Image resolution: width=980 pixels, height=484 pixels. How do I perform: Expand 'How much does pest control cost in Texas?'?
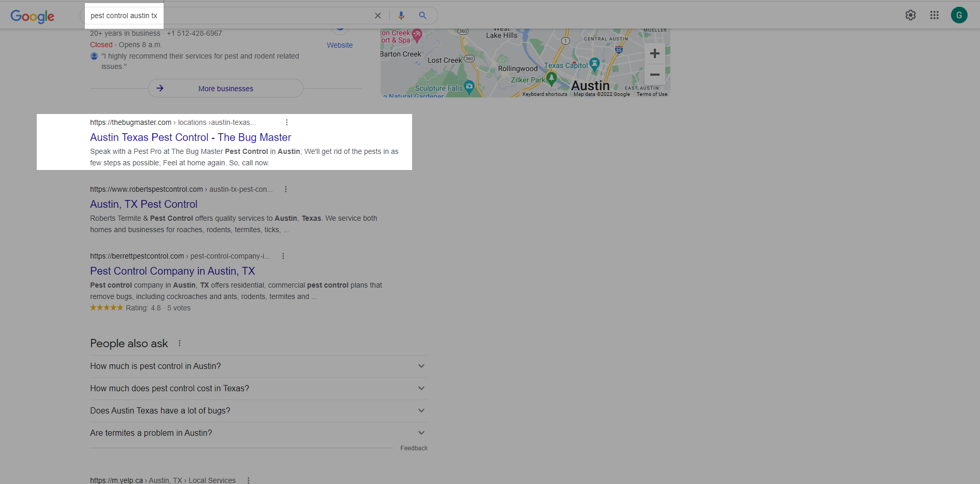point(421,388)
